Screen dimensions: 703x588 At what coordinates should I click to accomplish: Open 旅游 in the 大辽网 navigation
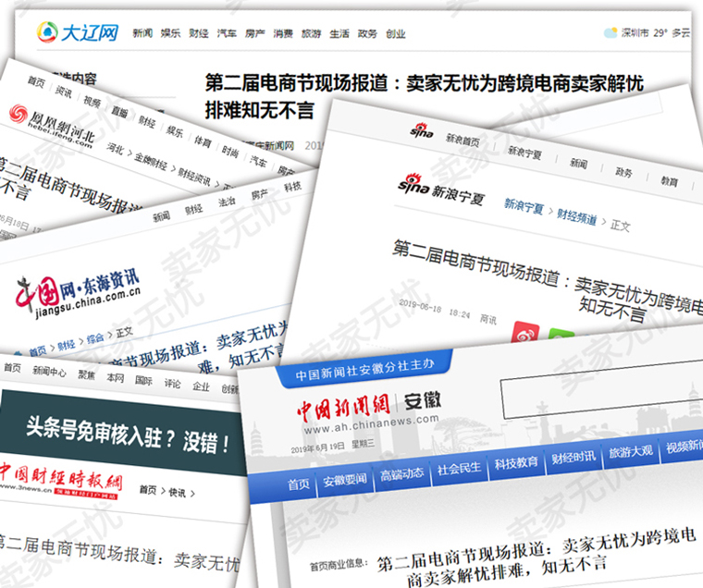[310, 34]
